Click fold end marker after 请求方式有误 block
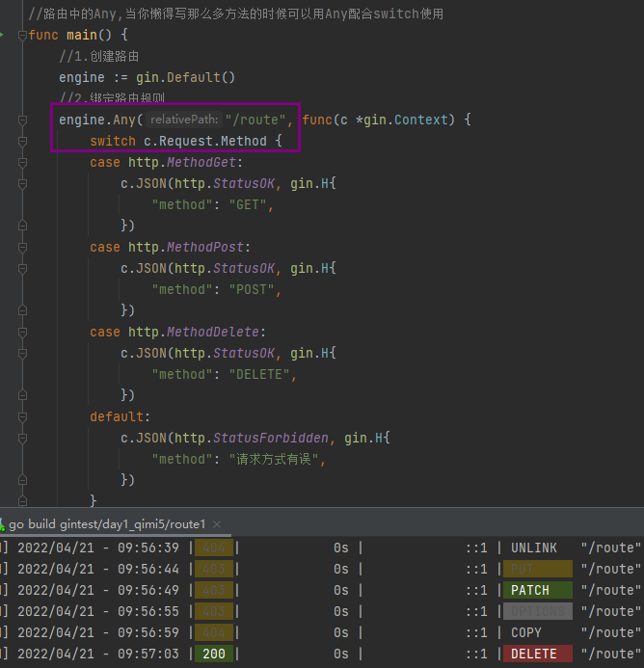This screenshot has height=668, width=644. click(23, 480)
